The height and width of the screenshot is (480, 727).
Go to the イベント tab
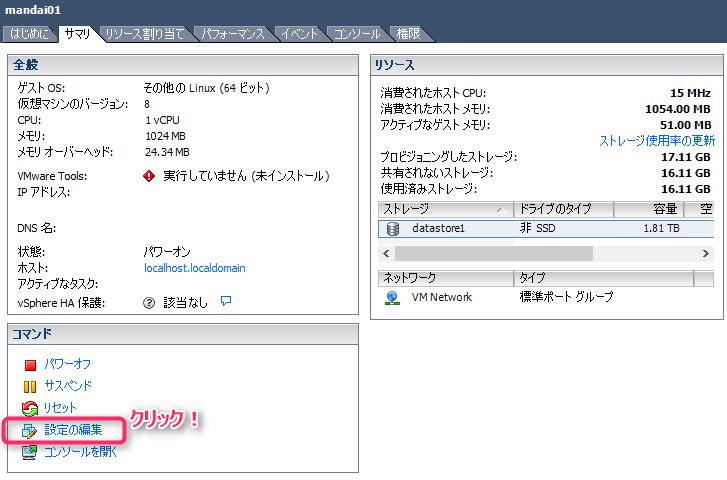tap(300, 34)
